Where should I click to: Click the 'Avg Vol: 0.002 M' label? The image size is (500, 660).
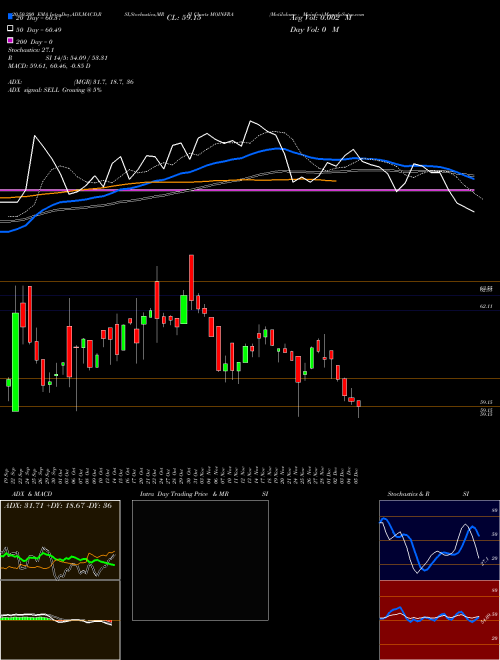pyautogui.click(x=320, y=18)
